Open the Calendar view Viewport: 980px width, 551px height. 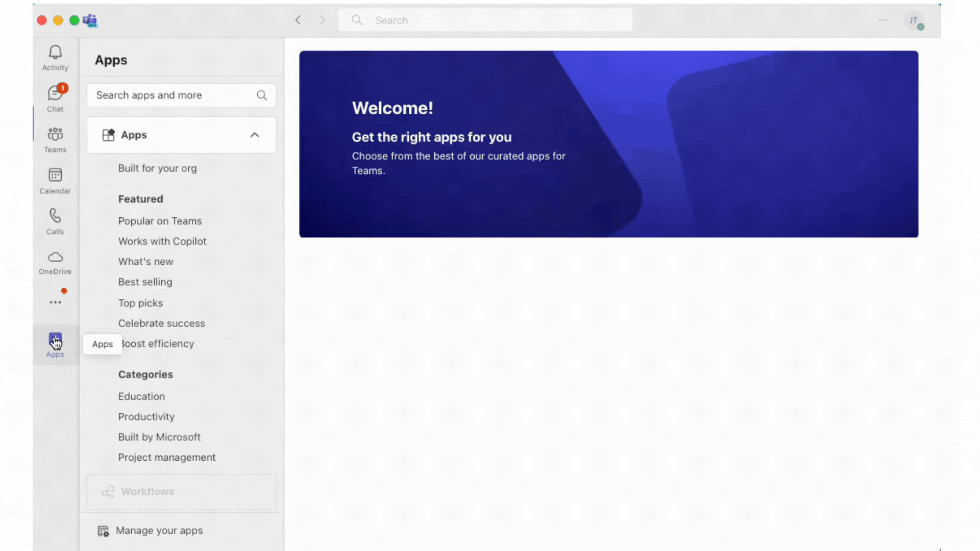(55, 181)
